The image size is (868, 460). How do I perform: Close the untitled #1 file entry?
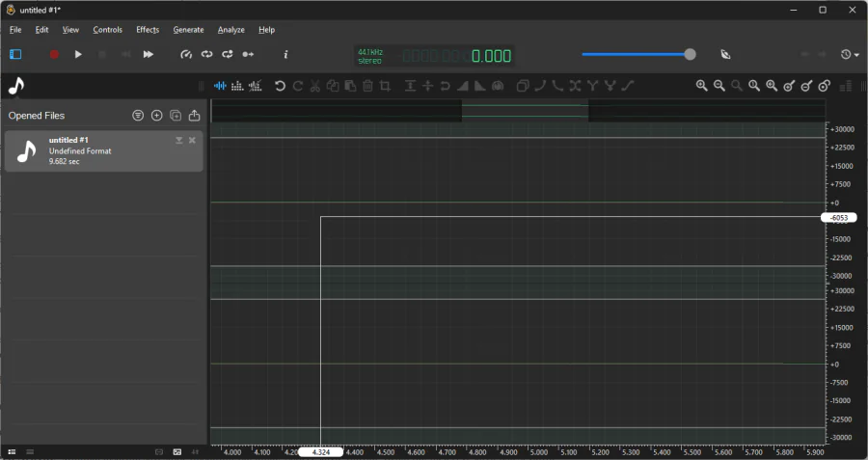pyautogui.click(x=192, y=141)
